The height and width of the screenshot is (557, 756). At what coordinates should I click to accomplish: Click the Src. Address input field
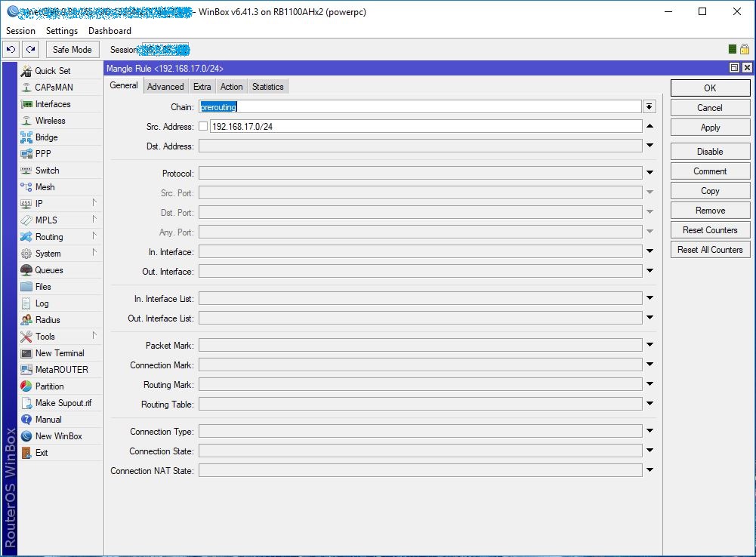(x=426, y=126)
